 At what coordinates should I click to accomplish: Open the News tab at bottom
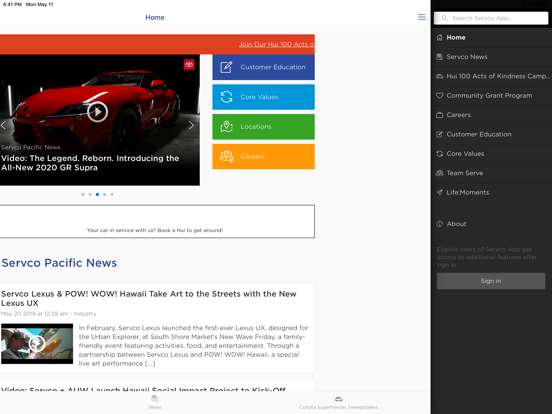155,402
